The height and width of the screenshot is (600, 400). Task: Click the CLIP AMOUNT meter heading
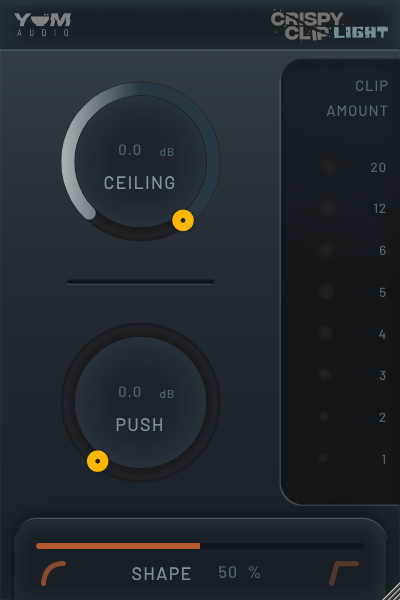pos(357,98)
